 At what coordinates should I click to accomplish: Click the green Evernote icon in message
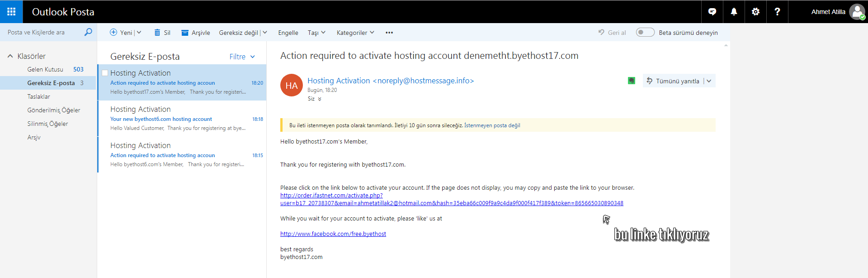point(632,81)
